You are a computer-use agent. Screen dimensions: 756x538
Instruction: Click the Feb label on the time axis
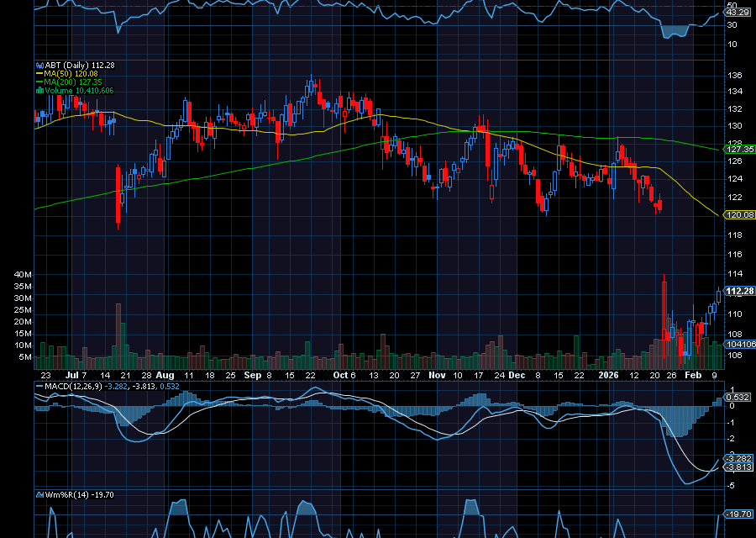pyautogui.click(x=694, y=376)
